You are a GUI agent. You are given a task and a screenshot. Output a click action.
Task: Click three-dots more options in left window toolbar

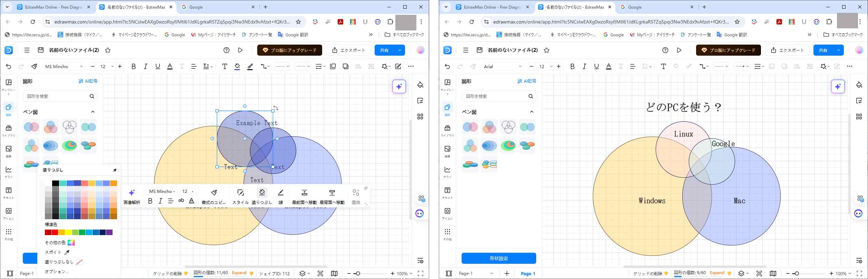[411, 66]
